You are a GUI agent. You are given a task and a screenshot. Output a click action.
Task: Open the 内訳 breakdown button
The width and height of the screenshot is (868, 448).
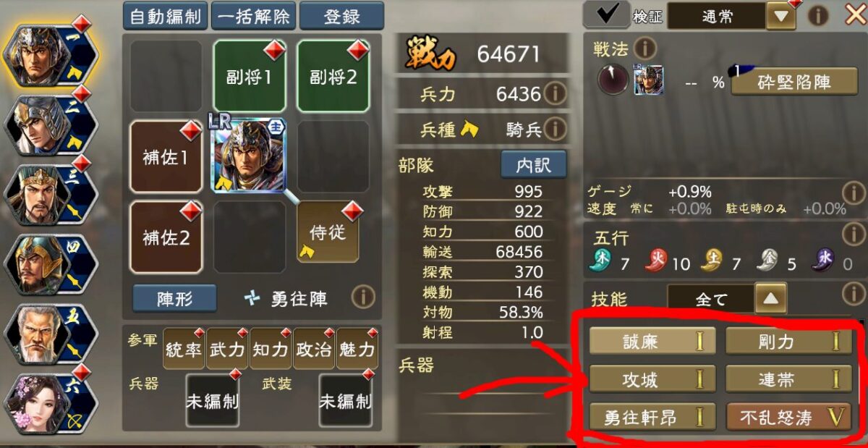[x=534, y=165]
